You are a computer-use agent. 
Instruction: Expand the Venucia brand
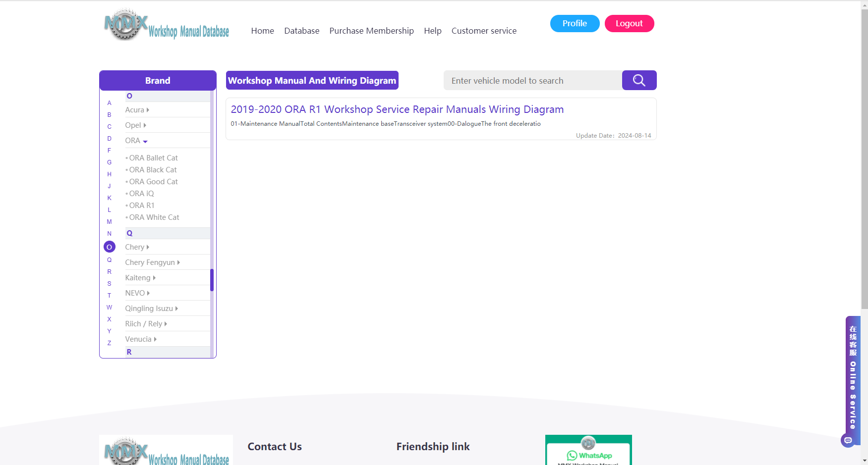coord(141,339)
